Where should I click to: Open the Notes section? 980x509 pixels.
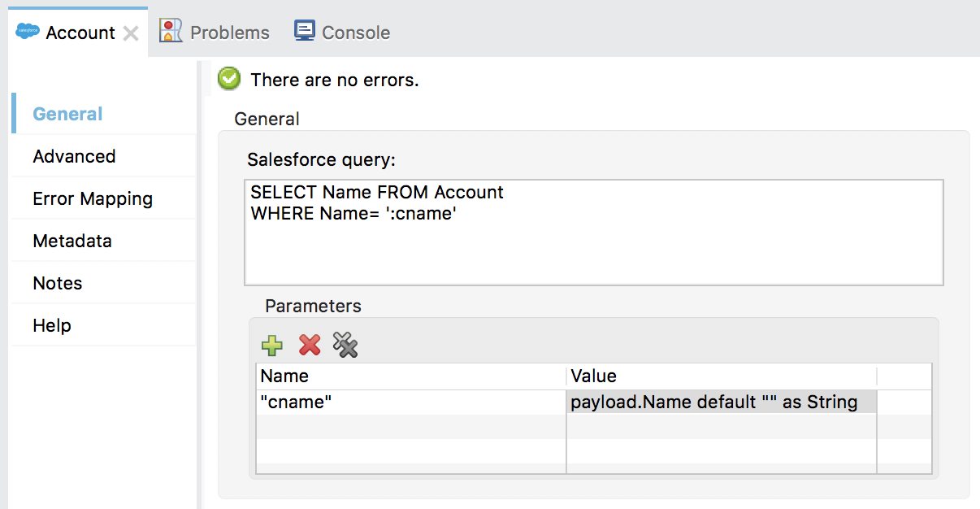(58, 283)
